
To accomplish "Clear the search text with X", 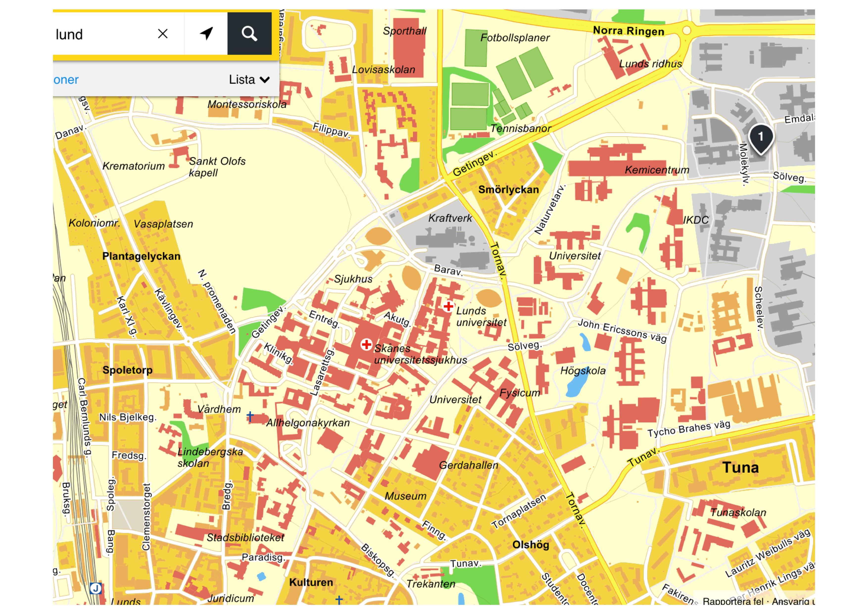I will [163, 34].
